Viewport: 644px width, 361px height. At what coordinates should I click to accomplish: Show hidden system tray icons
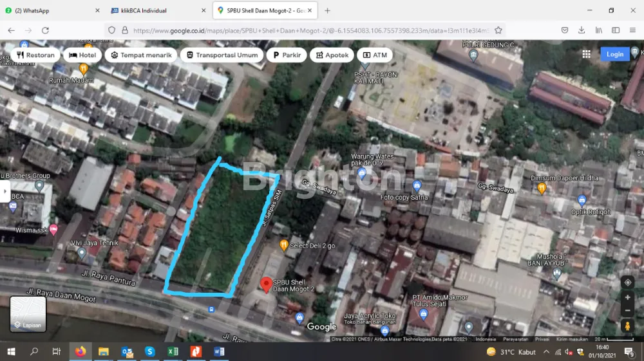coord(547,352)
